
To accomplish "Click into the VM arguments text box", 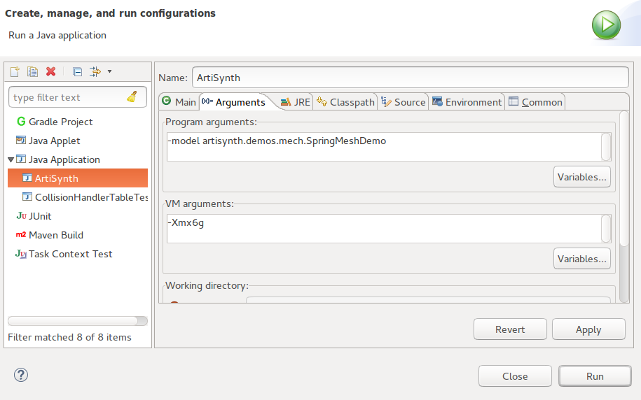I will (x=384, y=228).
